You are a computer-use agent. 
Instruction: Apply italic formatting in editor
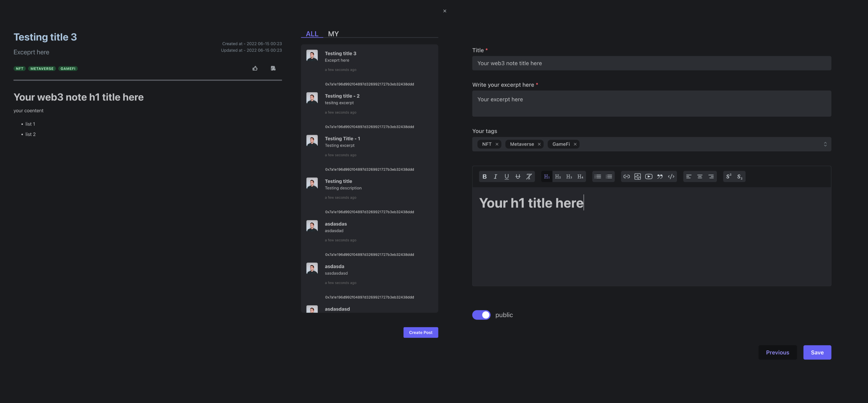(495, 177)
